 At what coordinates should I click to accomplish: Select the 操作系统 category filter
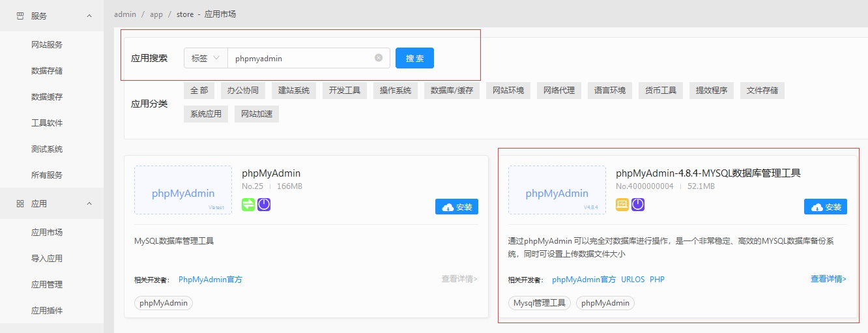396,91
